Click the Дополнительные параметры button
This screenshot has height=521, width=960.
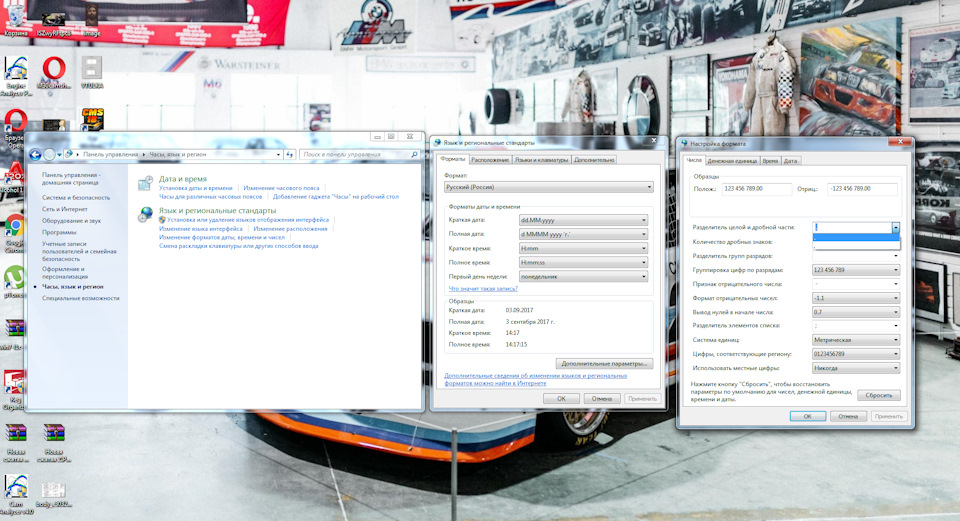pyautogui.click(x=604, y=364)
